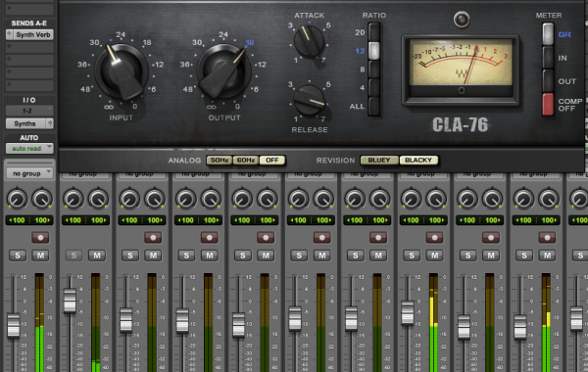Click the CLA-76 Input knob
This screenshot has width=588, height=372.
pyautogui.click(x=122, y=70)
